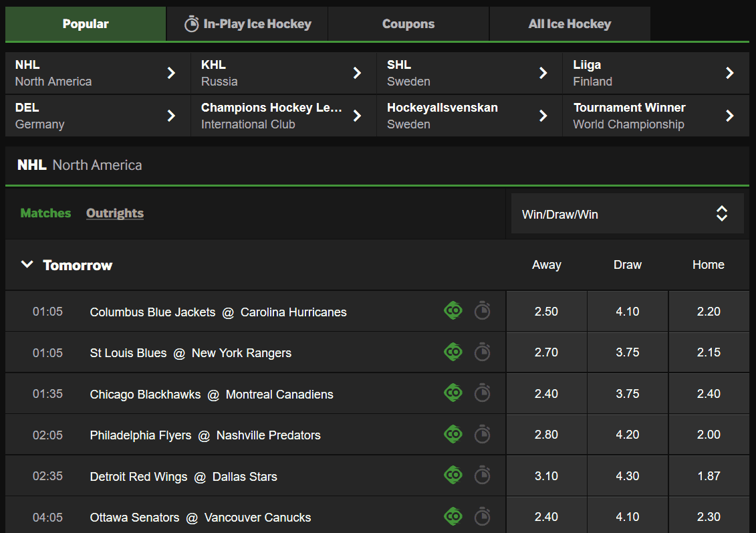This screenshot has width=756, height=533.
Task: Open KHL Russia league
Action: click(x=283, y=73)
